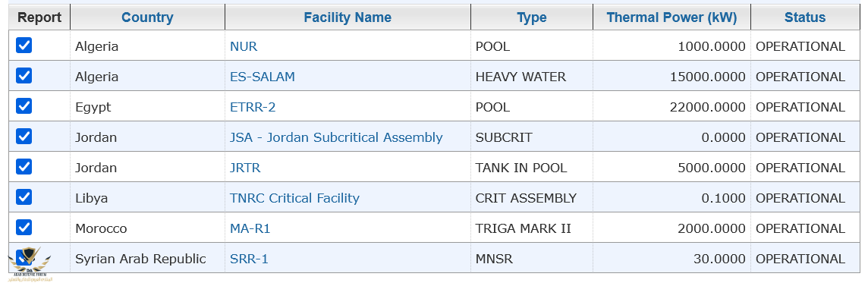Open JSA - Jordan Subcritical Assembly link
Viewport: 868px width, 283px height.
336,137
